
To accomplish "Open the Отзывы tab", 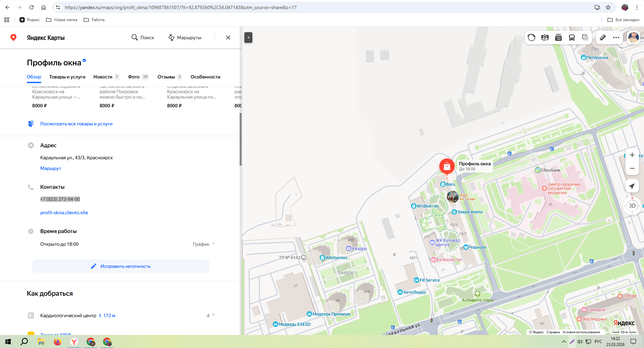I will (170, 77).
